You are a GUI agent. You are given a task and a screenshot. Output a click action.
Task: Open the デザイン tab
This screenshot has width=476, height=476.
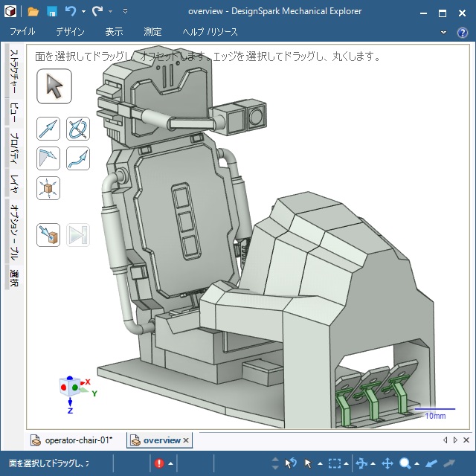70,31
